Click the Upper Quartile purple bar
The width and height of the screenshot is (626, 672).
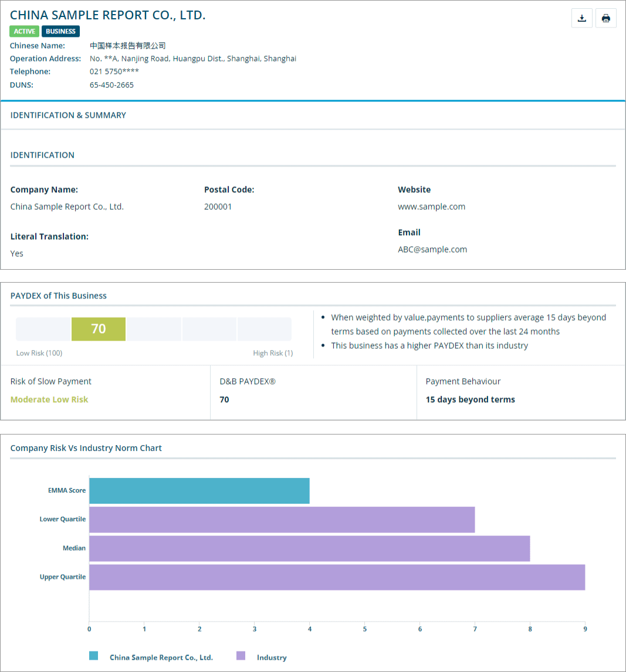tap(337, 577)
